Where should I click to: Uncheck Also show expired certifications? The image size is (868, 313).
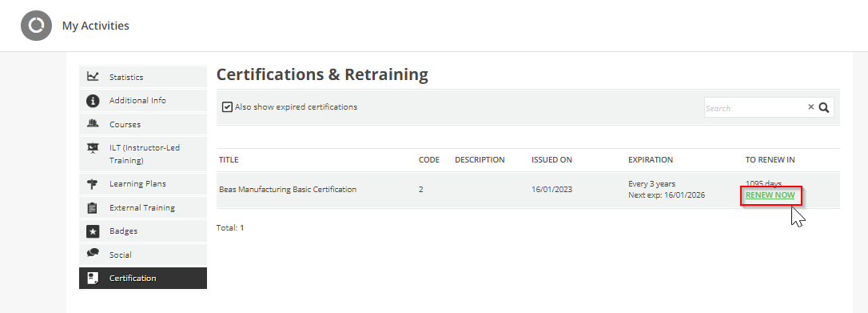click(227, 107)
